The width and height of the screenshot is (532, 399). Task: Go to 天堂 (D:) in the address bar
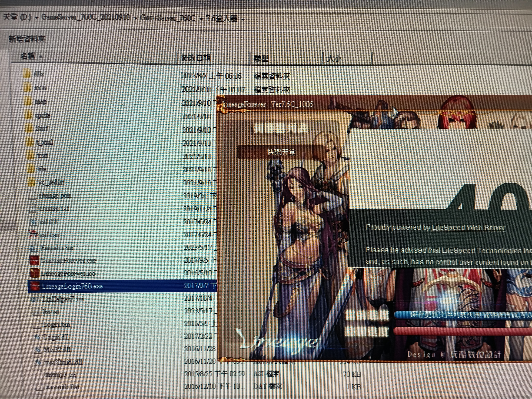(17, 17)
